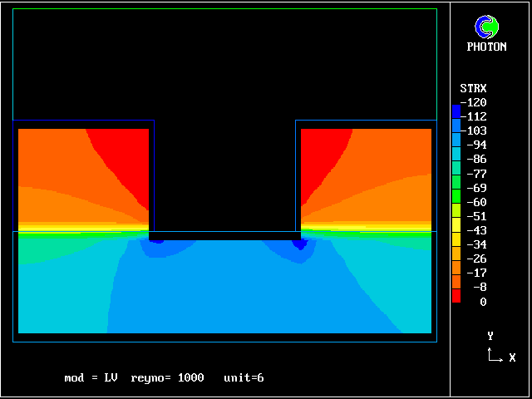Click the -17 legend value label
The width and height of the screenshot is (532, 399).
pyautogui.click(x=477, y=273)
